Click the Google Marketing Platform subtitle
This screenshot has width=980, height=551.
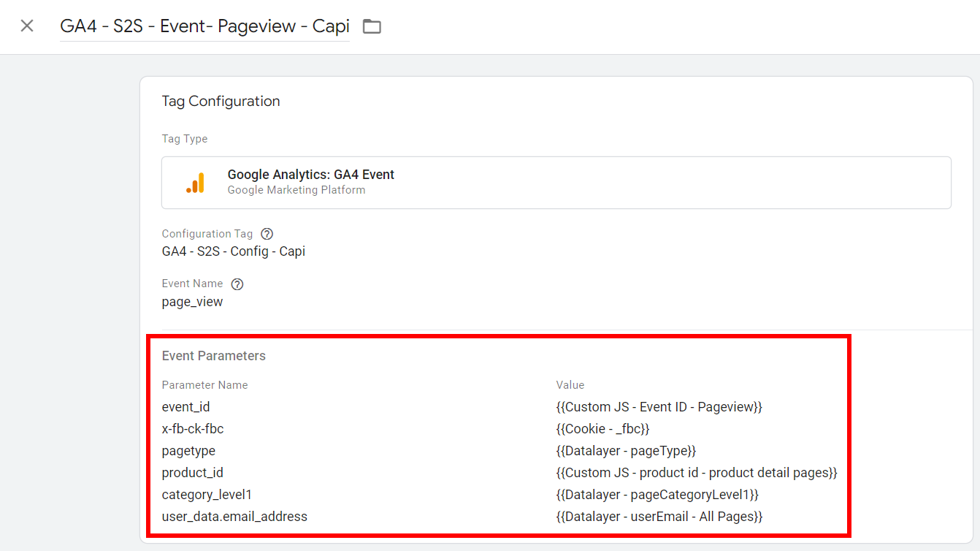pyautogui.click(x=296, y=190)
